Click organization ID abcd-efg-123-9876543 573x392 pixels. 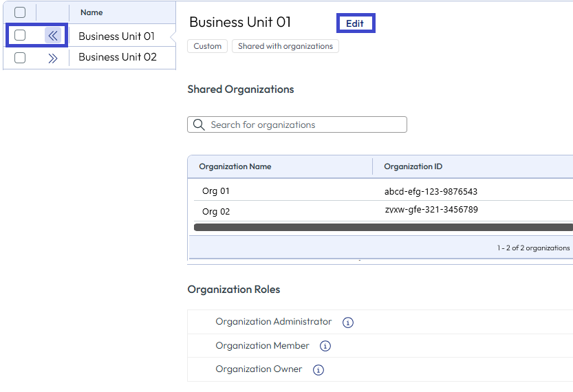[x=431, y=191]
